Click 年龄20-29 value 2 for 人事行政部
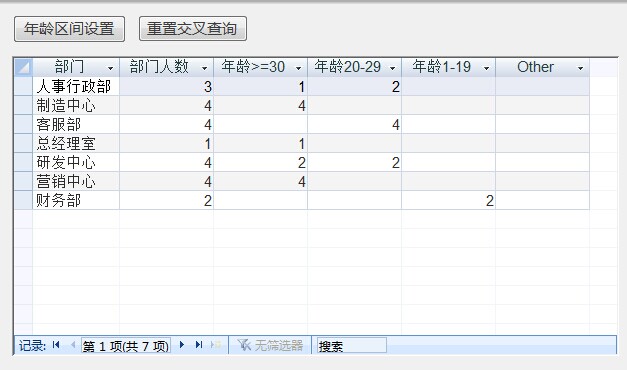This screenshot has height=370, width=627. [354, 86]
